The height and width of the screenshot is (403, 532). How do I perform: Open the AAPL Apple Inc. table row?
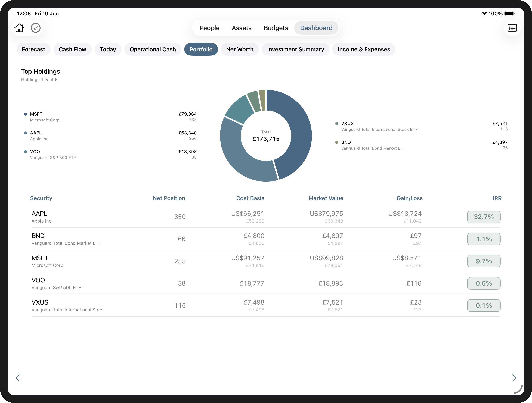tap(266, 217)
